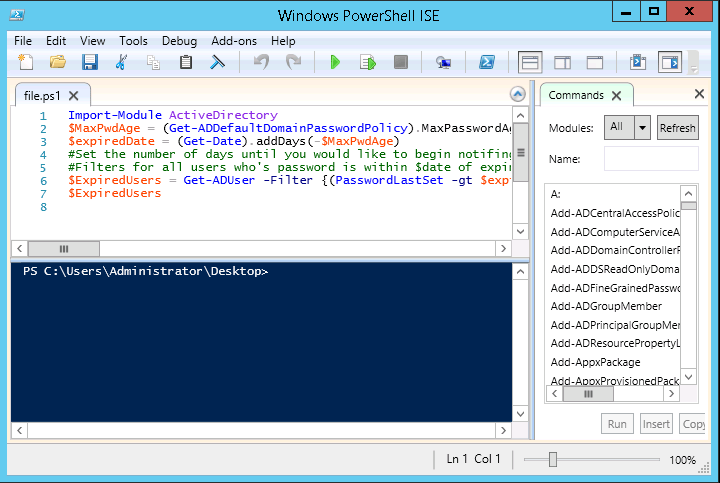Image resolution: width=720 pixels, height=483 pixels.
Task: Toggle the Command Add-on pane icon
Action: [x=670, y=62]
